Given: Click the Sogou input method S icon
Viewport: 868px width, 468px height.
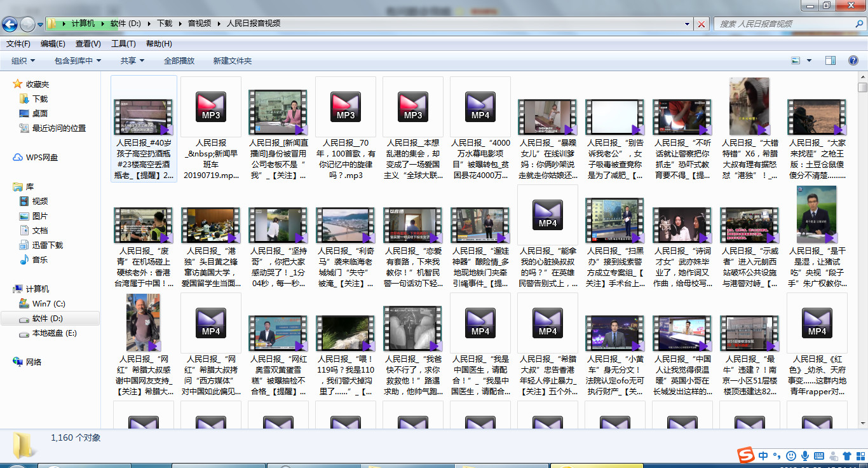Looking at the screenshot, I should pyautogui.click(x=745, y=455).
